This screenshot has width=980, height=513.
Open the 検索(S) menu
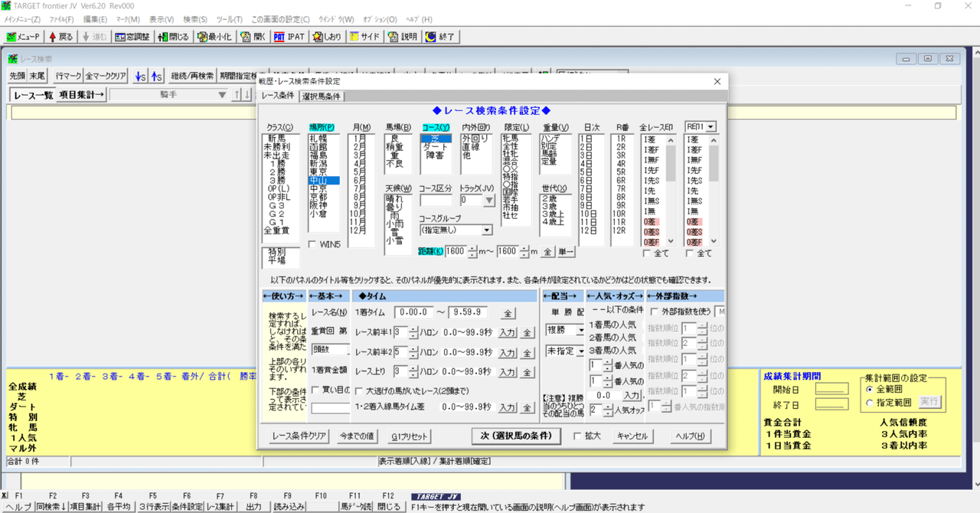pos(196,19)
